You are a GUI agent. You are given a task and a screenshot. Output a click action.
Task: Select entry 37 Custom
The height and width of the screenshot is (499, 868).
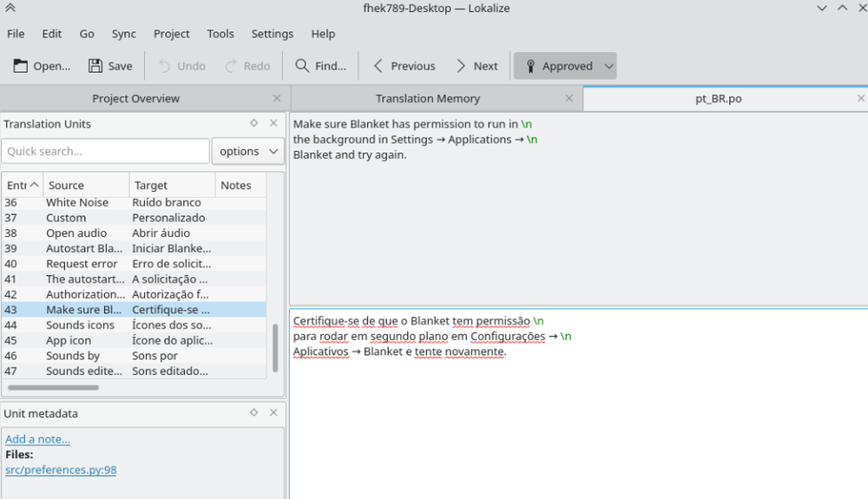[x=134, y=218]
